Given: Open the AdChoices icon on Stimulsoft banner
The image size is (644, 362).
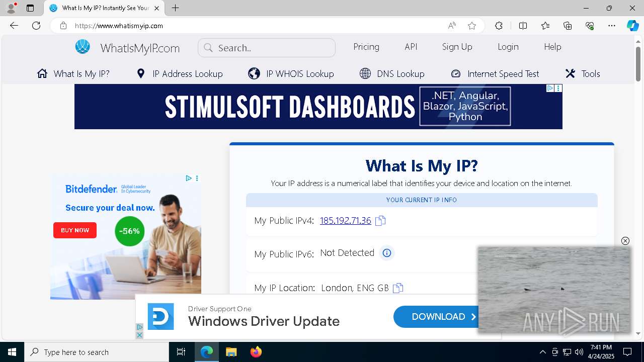Looking at the screenshot, I should 550,88.
